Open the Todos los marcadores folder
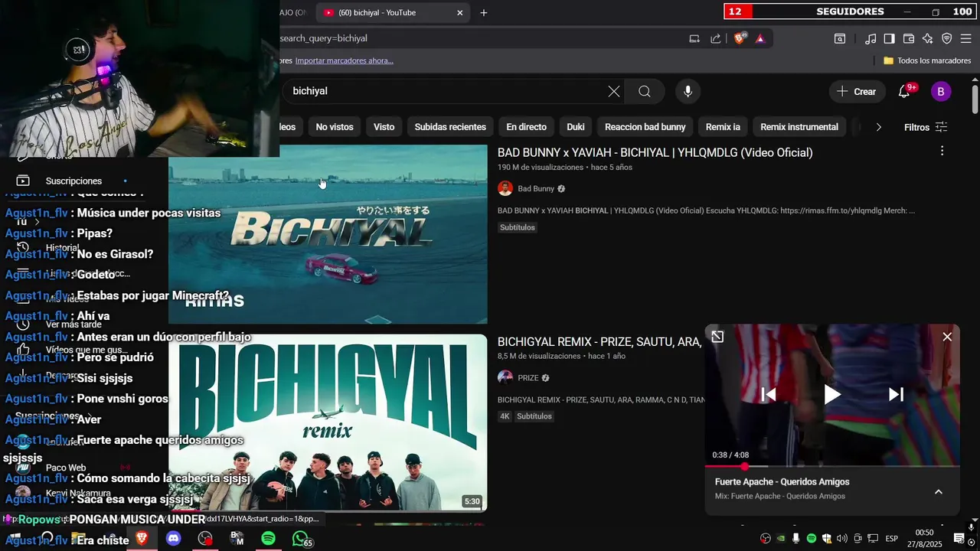The height and width of the screenshot is (551, 980). (x=927, y=60)
